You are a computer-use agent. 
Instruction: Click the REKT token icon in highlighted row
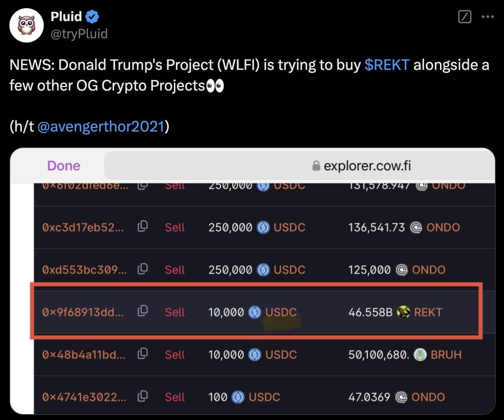(x=403, y=312)
